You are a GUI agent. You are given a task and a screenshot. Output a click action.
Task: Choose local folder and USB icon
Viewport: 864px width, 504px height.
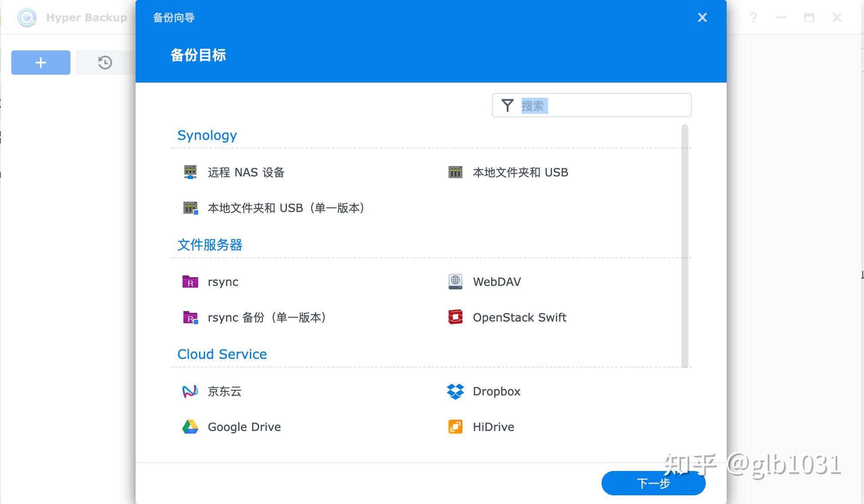pyautogui.click(x=455, y=172)
